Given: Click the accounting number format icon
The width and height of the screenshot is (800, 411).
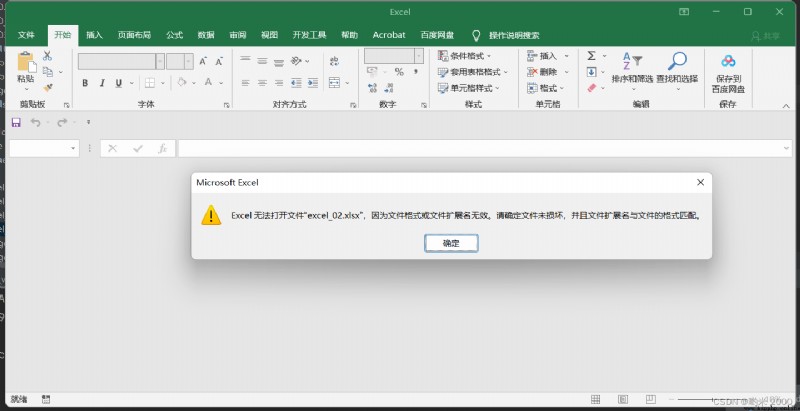Looking at the screenshot, I should click(x=372, y=72).
